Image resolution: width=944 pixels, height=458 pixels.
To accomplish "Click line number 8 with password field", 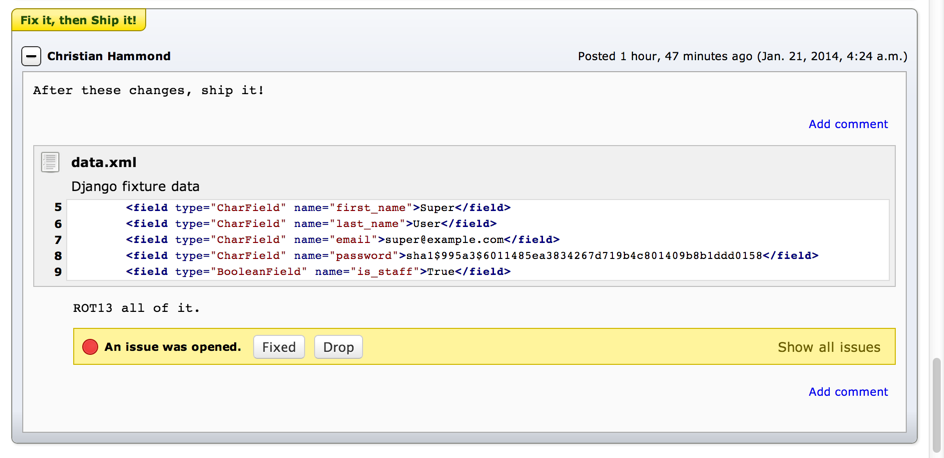I will (58, 256).
